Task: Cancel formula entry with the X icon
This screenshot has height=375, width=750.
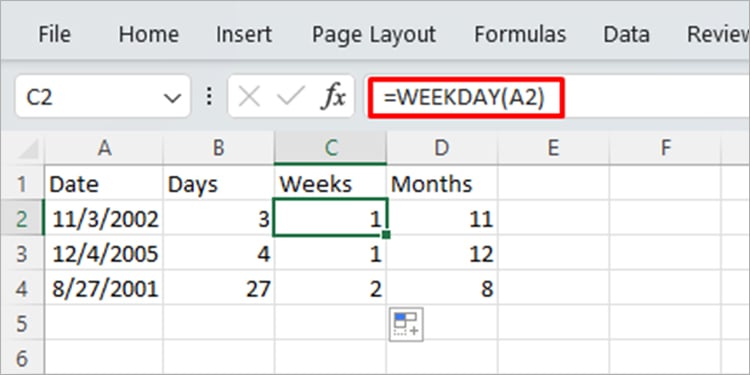Action: (x=249, y=97)
